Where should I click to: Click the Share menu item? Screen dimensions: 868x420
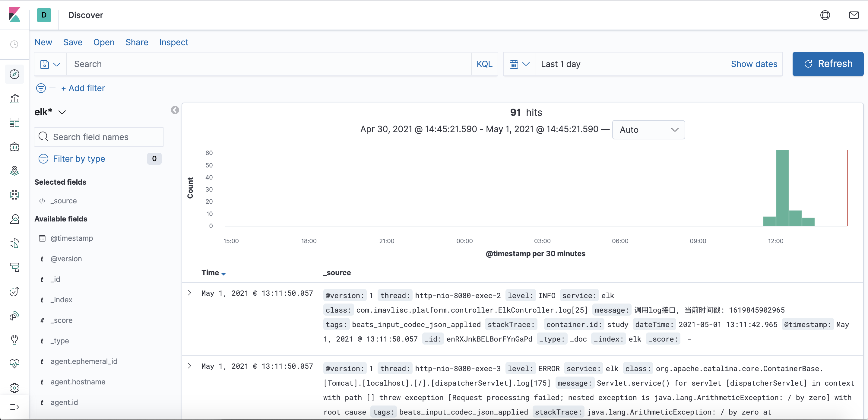(136, 42)
